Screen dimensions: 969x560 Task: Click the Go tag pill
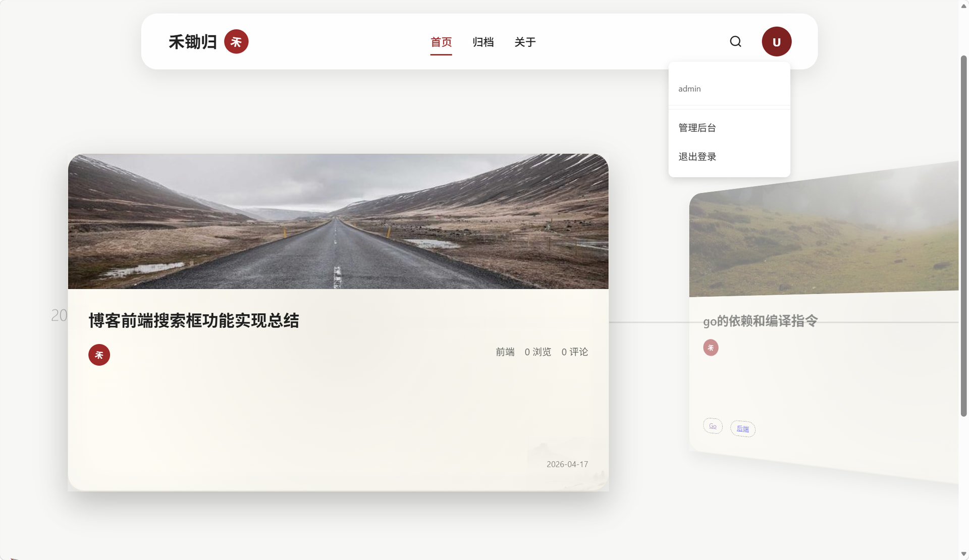713,426
